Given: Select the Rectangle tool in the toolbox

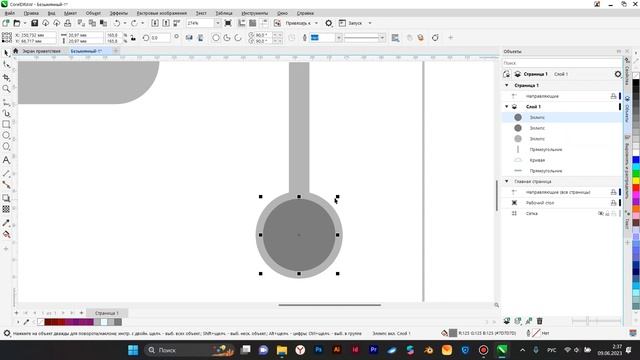Looking at the screenshot, I should click(6, 124).
